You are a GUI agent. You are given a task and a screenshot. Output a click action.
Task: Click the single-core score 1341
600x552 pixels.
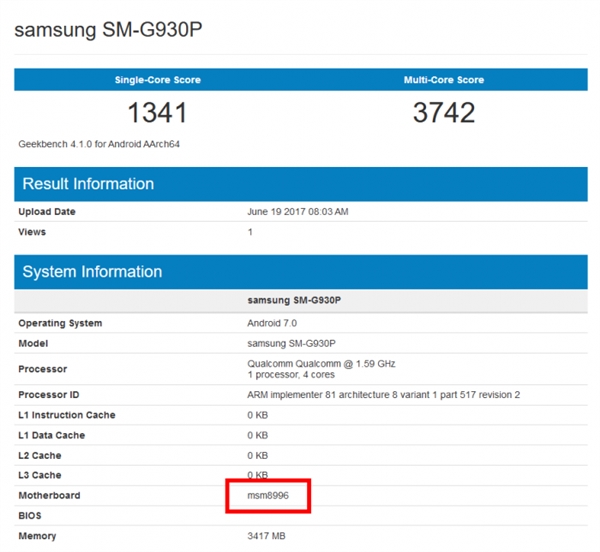(x=157, y=112)
